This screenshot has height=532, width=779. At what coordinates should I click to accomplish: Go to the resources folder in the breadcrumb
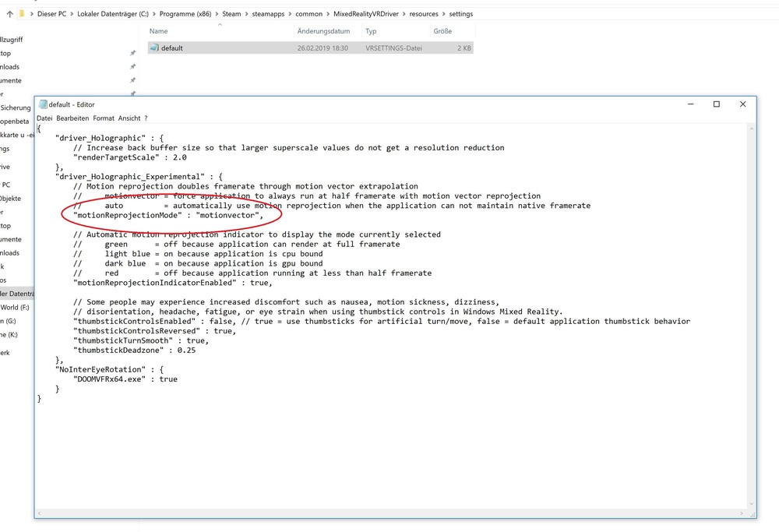(424, 14)
